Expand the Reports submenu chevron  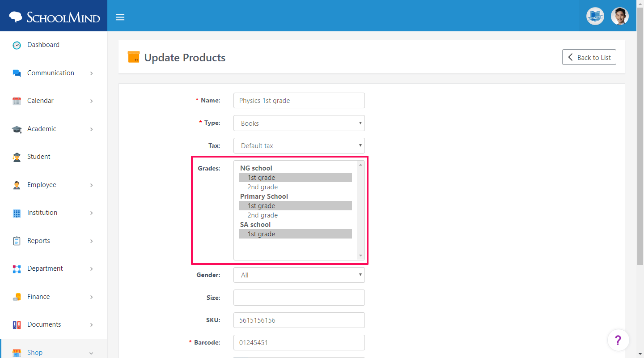click(x=91, y=241)
